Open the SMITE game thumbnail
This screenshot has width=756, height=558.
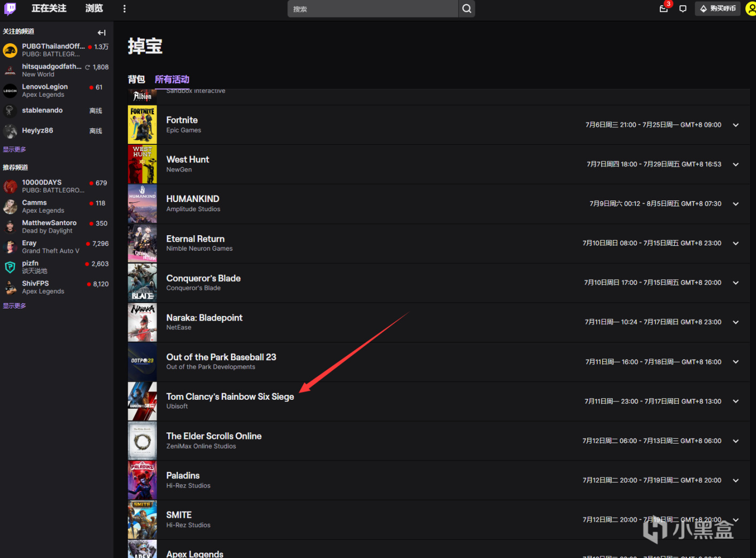[142, 520]
